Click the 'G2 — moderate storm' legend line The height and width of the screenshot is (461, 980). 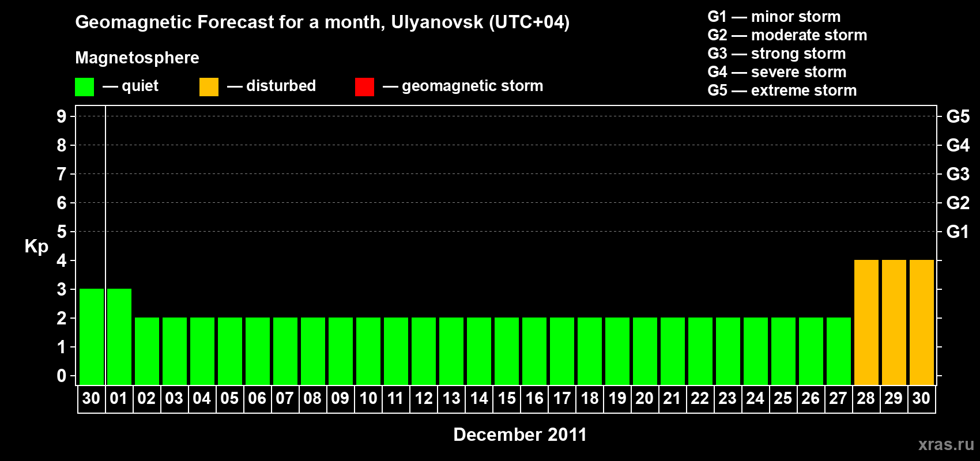(x=787, y=35)
